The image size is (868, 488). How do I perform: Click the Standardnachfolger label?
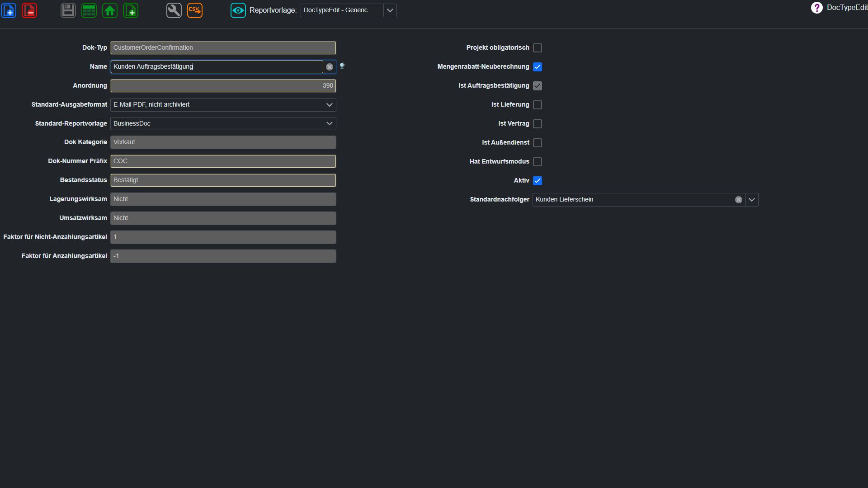500,200
